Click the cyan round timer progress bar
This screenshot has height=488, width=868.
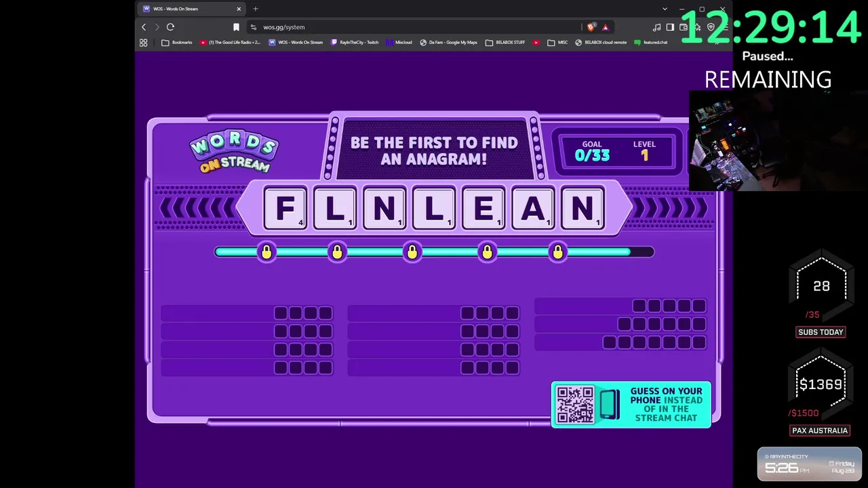(434, 252)
